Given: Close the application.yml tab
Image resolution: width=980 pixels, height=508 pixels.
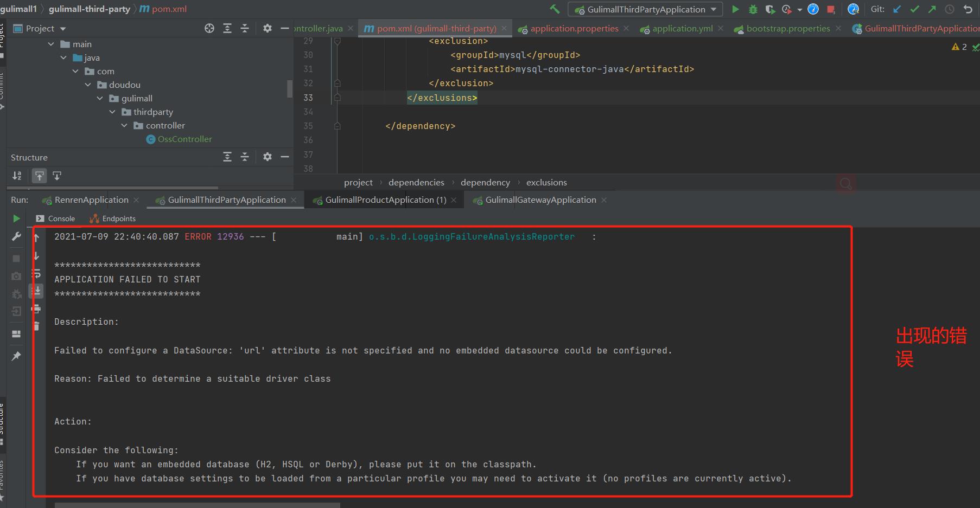Looking at the screenshot, I should [x=721, y=28].
